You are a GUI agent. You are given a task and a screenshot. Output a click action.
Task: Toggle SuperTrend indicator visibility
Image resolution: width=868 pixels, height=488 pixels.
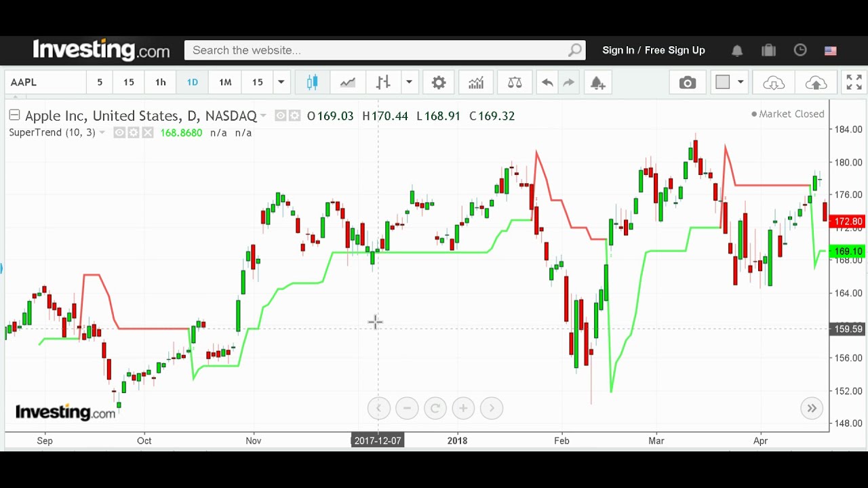[119, 133]
